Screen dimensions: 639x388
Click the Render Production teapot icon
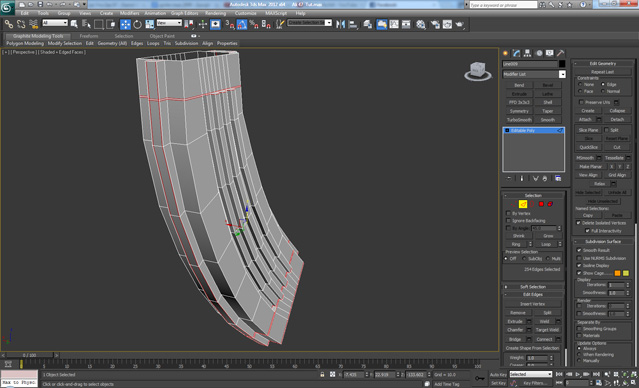[460, 24]
